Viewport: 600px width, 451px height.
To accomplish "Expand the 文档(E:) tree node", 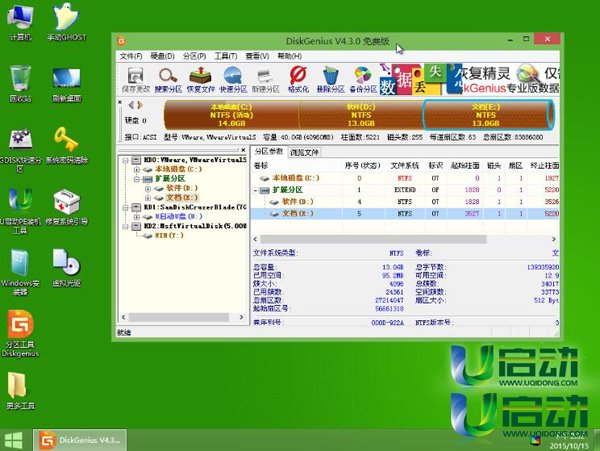I will [x=148, y=198].
